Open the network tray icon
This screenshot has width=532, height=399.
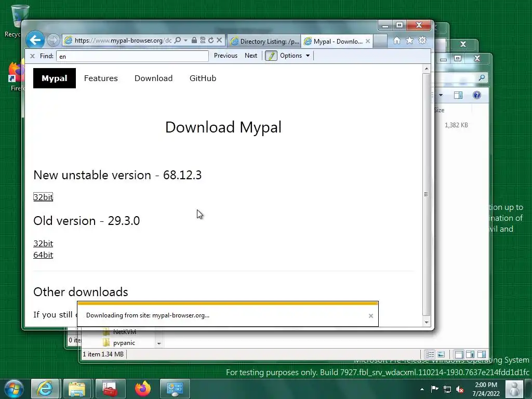point(447,389)
